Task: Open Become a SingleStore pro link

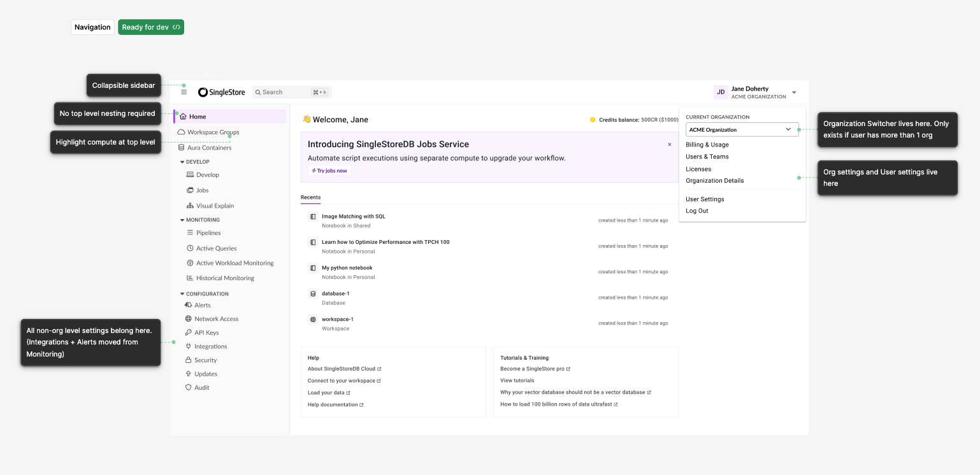Action: [535, 369]
